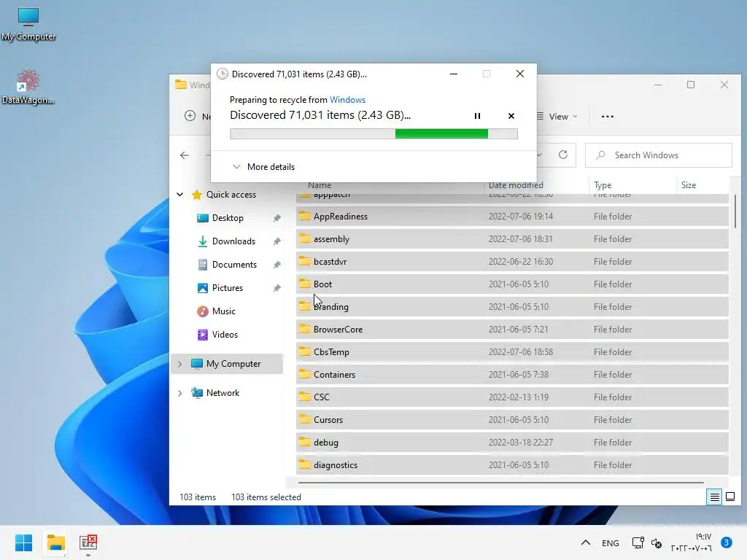Select Network in the navigation pane
This screenshot has height=560, width=747.
[x=222, y=393]
